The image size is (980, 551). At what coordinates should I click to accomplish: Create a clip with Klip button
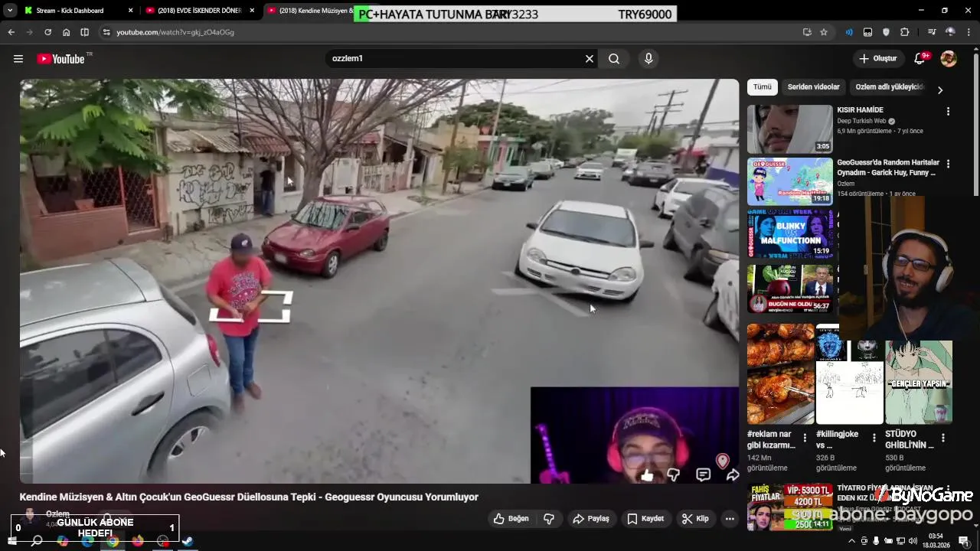(x=695, y=519)
